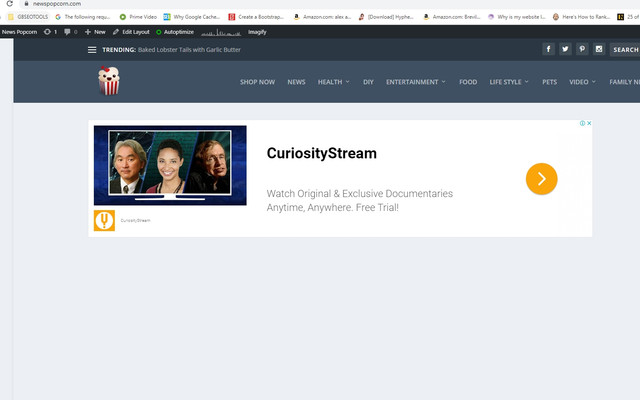
Task: Go to the SHOP NOW menu item
Action: (258, 82)
